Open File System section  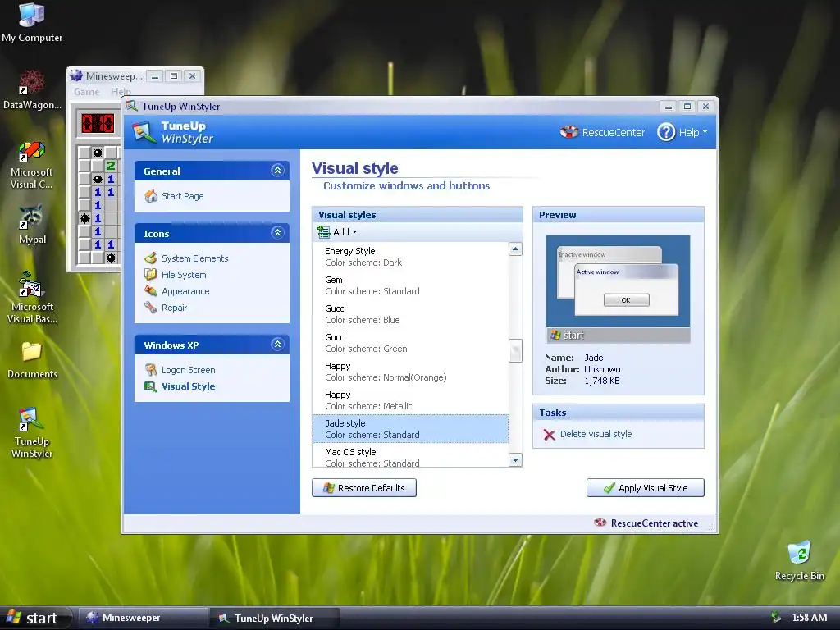[184, 275]
